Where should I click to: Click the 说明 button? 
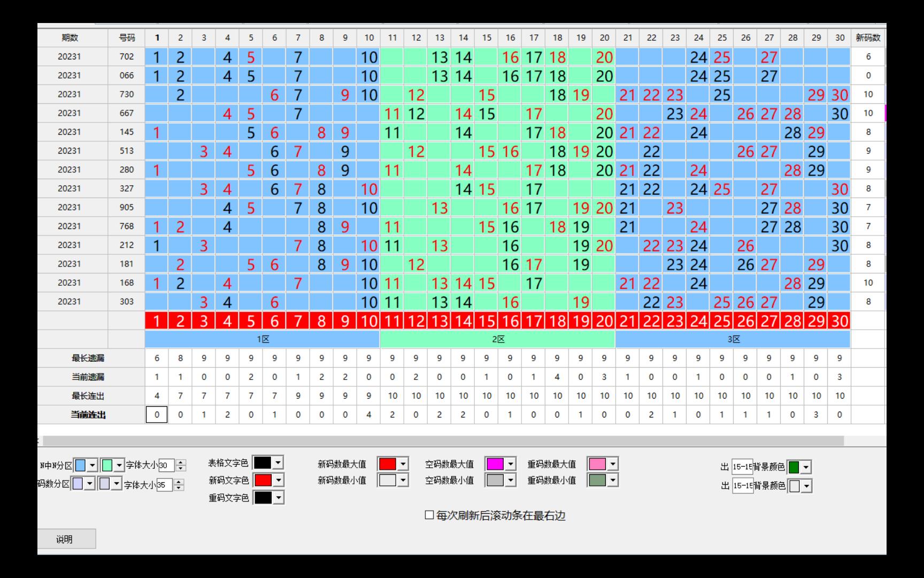[x=65, y=539]
